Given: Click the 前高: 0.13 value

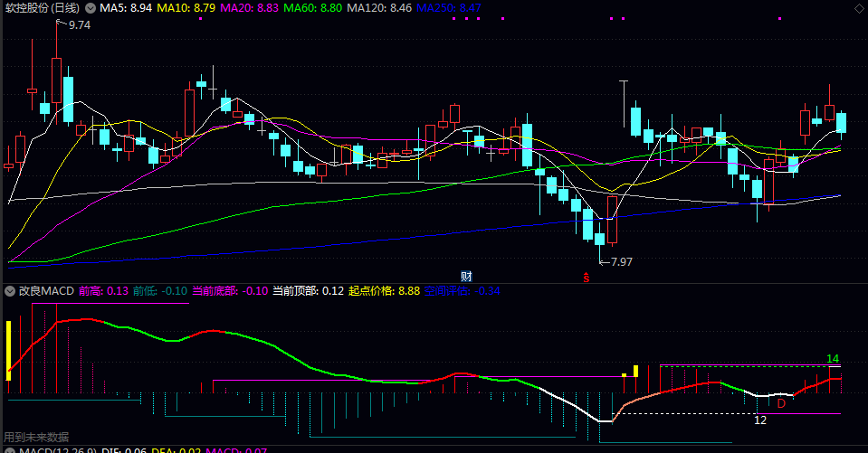Looking at the screenshot, I should pos(103,291).
